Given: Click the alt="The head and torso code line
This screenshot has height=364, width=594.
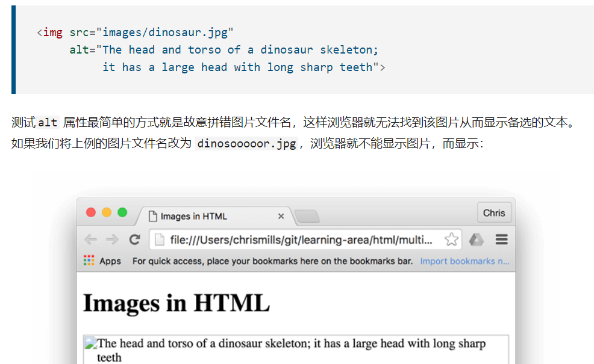Looking at the screenshot, I should [224, 50].
